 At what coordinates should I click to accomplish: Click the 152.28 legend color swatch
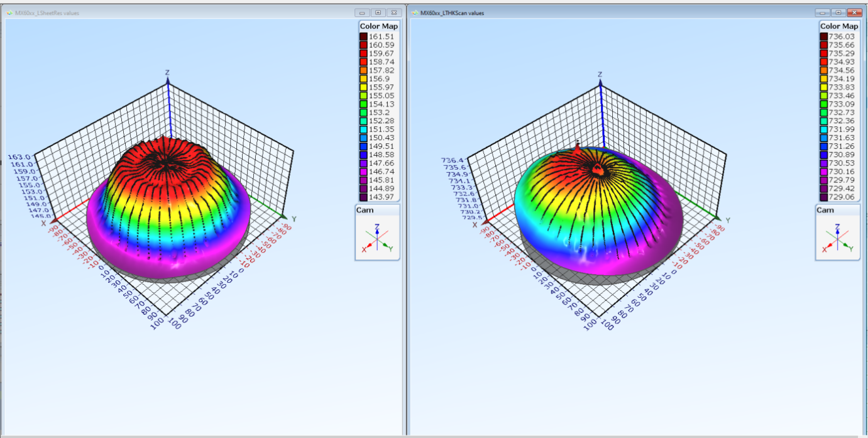[363, 121]
